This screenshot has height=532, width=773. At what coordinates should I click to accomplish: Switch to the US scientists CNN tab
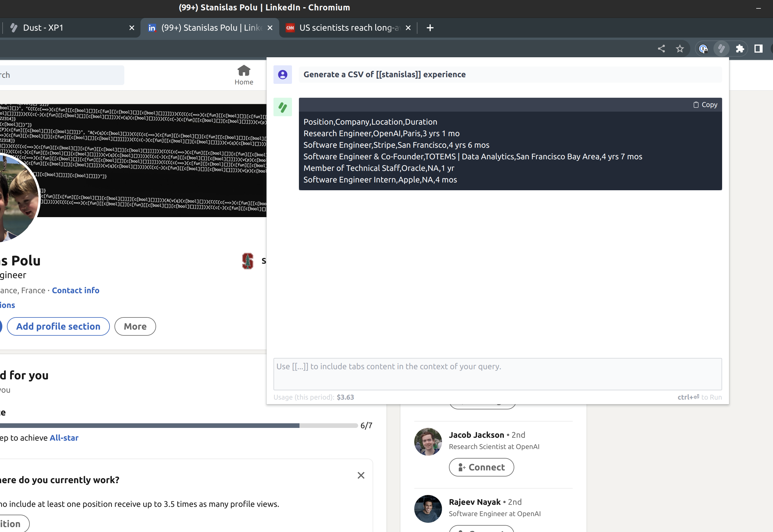coord(348,28)
